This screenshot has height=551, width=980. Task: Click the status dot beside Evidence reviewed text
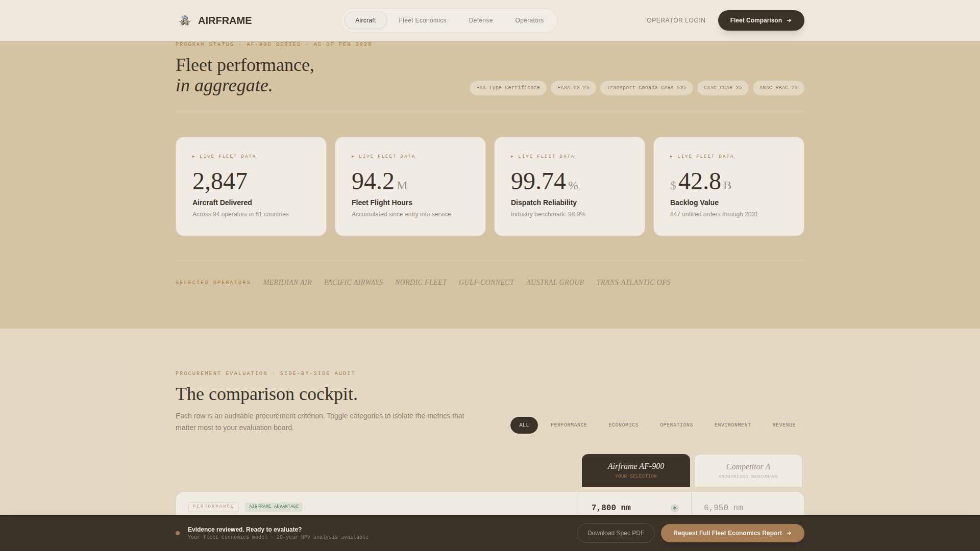(x=178, y=533)
